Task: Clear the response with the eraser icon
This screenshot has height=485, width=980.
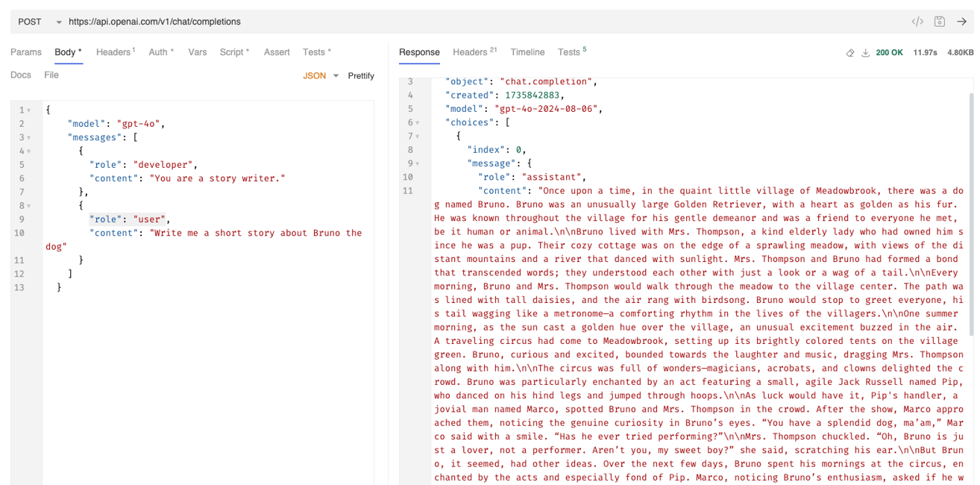Action: 850,53
